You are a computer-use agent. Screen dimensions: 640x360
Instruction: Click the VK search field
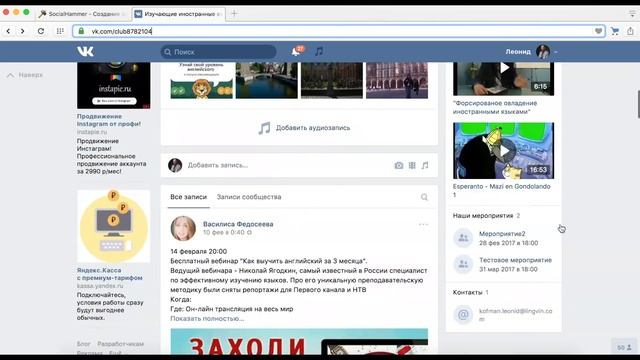(x=218, y=52)
